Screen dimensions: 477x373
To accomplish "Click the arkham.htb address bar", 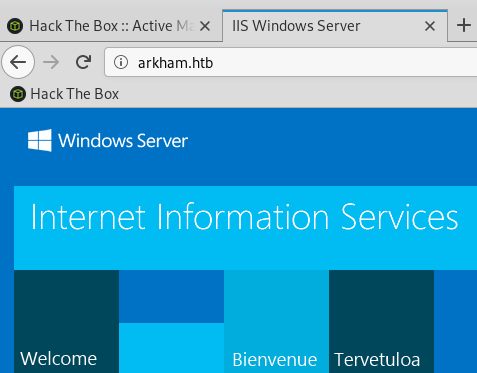I will pos(291,62).
